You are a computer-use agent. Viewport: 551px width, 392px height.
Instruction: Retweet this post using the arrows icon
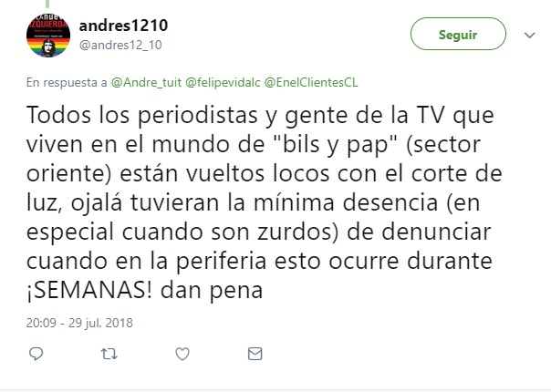coord(109,354)
